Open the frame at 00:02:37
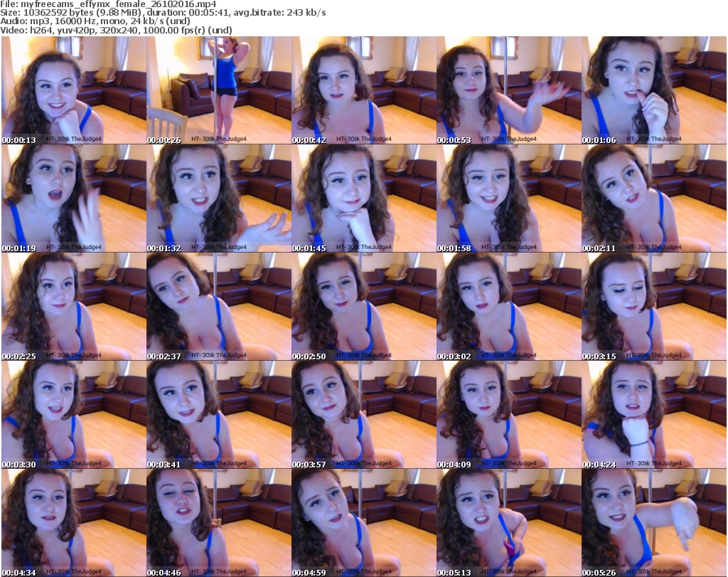This screenshot has height=577, width=728. (x=219, y=307)
